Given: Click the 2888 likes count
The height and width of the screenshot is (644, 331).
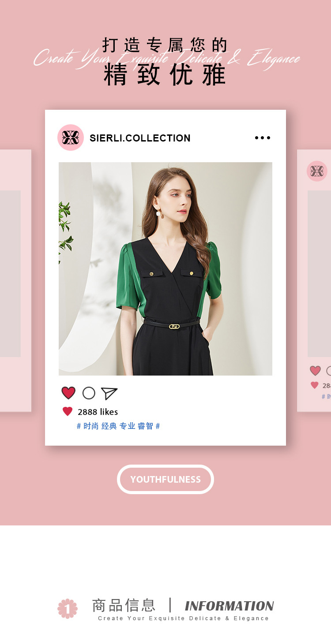Looking at the screenshot, I should (98, 412).
